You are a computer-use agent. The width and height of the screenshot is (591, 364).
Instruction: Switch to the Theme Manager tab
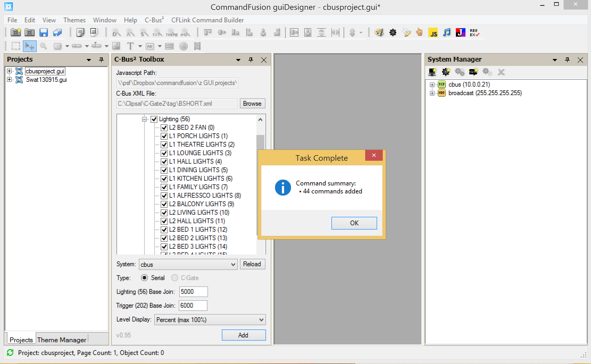62,340
